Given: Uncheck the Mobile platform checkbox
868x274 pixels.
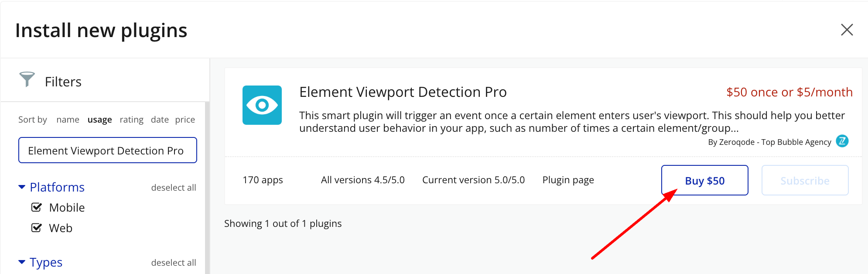Looking at the screenshot, I should 37,207.
